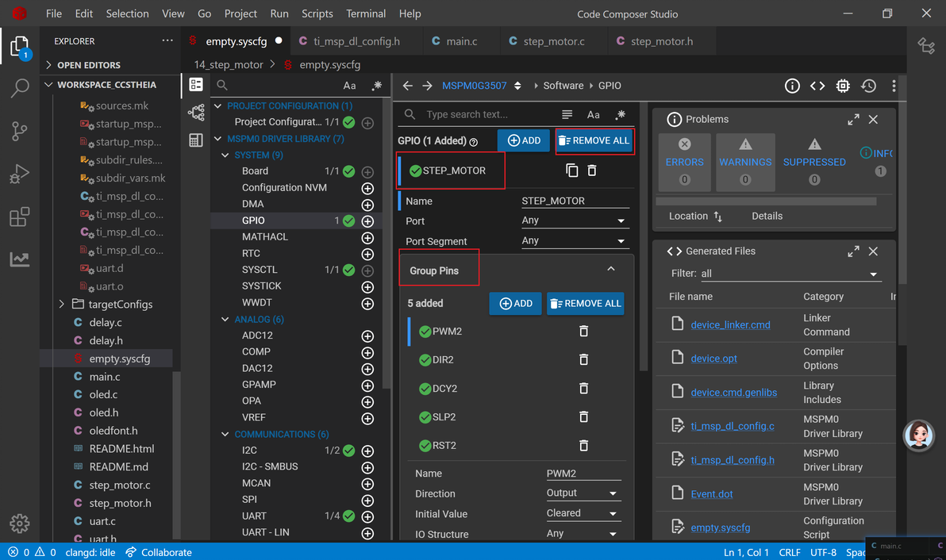The width and height of the screenshot is (946, 560).
Task: Toggle the Location sort order
Action: pos(718,217)
